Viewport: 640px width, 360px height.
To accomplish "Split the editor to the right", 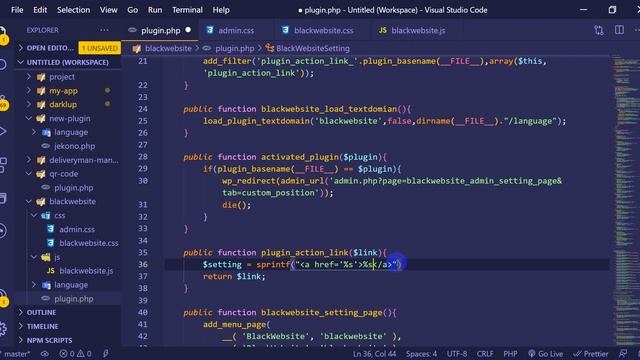I will (619, 30).
